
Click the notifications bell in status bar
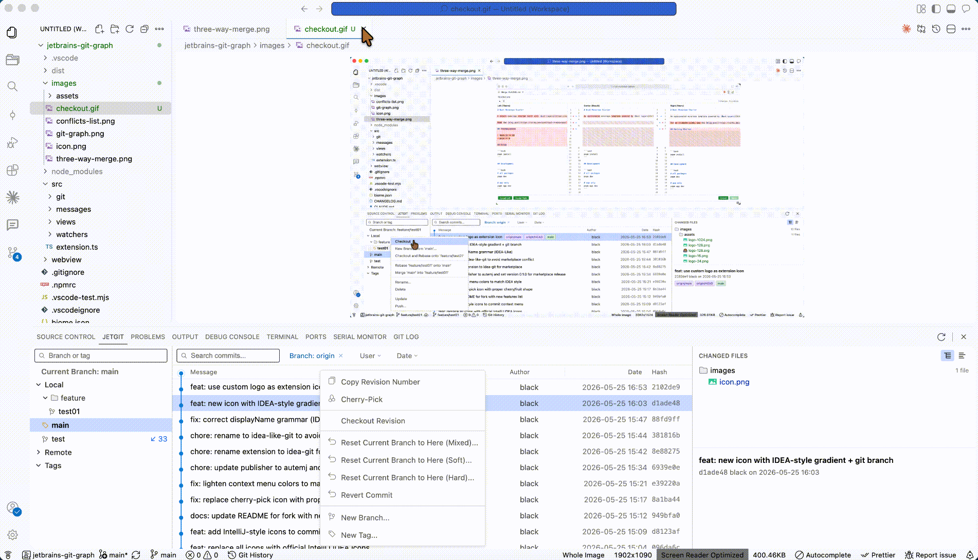tap(970, 555)
